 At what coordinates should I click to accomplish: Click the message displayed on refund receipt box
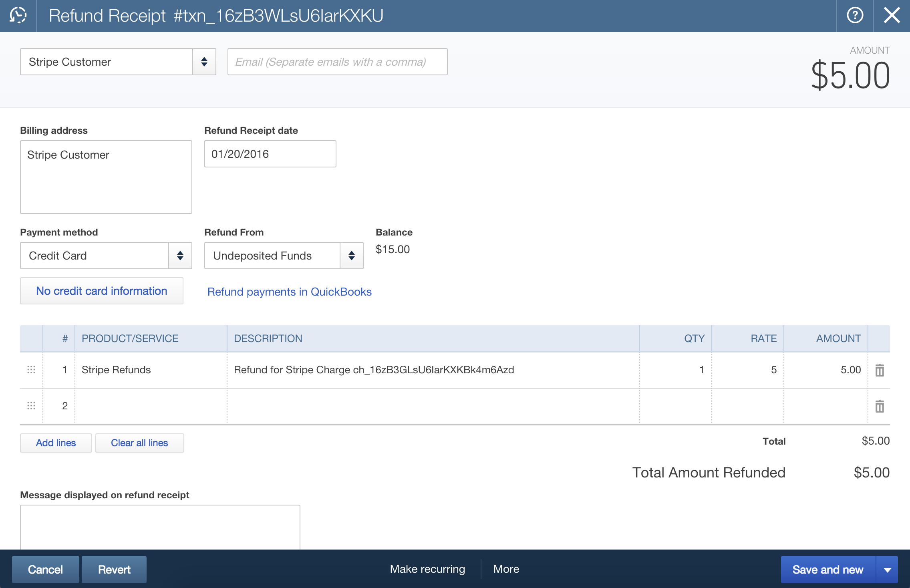pyautogui.click(x=160, y=527)
